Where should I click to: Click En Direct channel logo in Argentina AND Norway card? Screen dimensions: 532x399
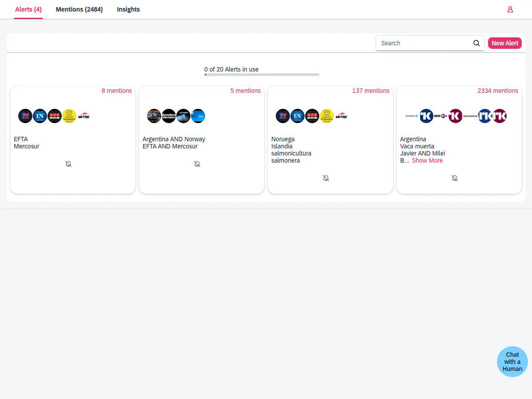[x=183, y=116]
